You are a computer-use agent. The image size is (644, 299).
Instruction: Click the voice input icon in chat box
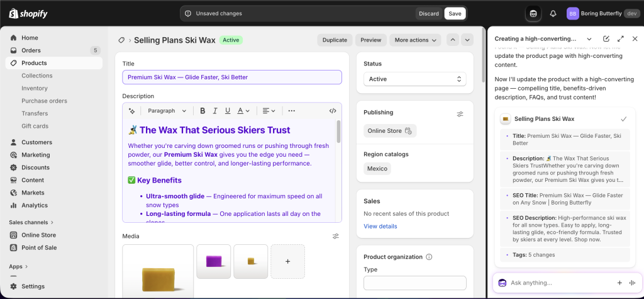point(631,283)
